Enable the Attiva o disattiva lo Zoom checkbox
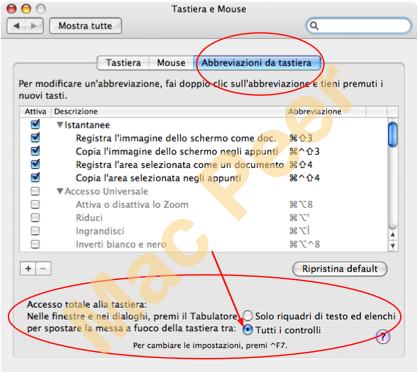 point(35,204)
